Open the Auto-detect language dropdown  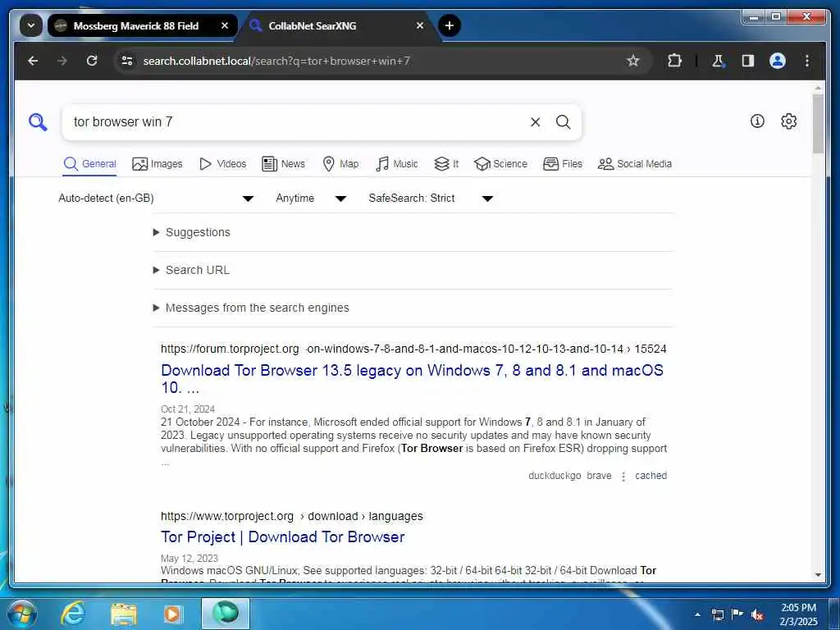(156, 199)
